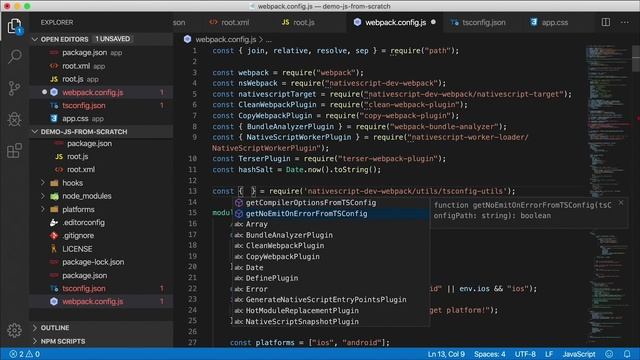This screenshot has height=360, width=640.
Task: Open app.css in Open Editors
Action: 102,119
